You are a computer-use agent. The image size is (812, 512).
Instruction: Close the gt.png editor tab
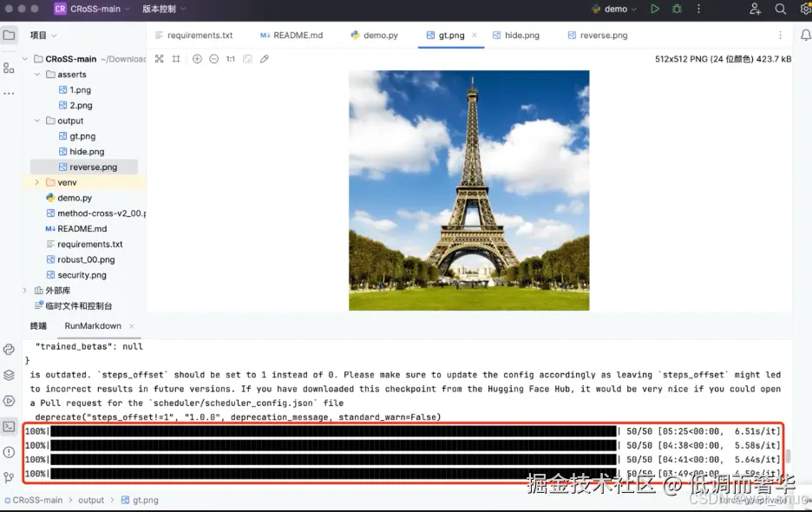(475, 36)
